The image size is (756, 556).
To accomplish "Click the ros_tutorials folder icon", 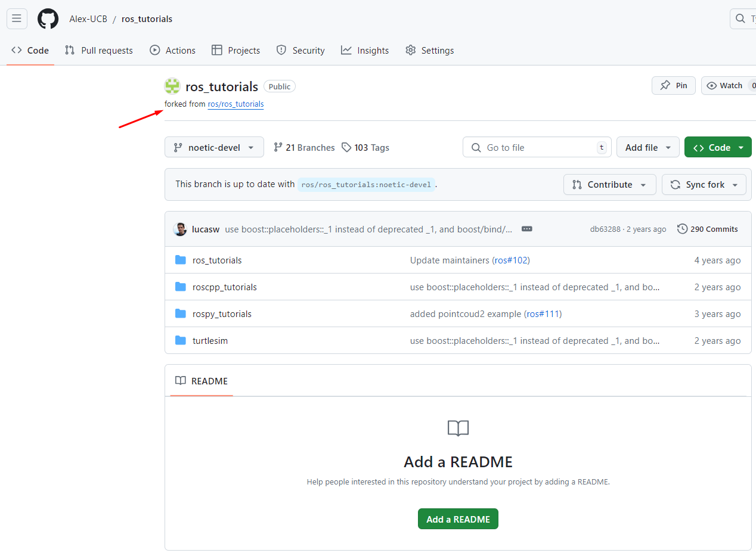I will 181,260.
